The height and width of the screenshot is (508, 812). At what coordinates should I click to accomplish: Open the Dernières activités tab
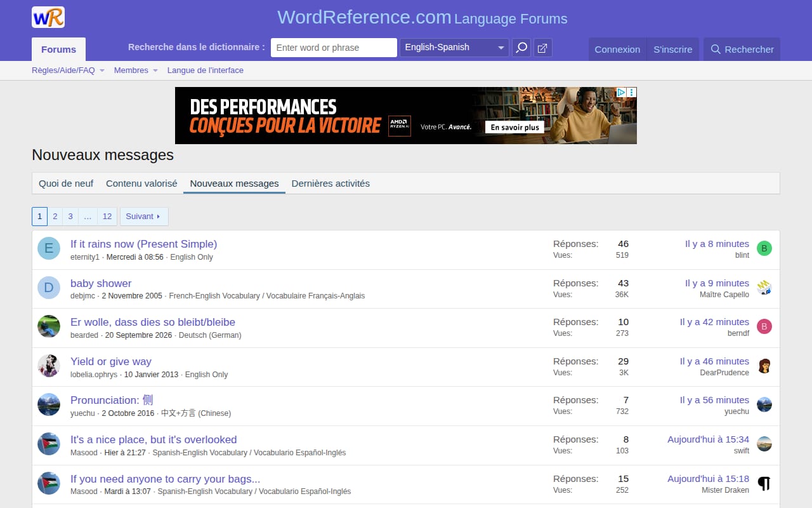click(331, 184)
